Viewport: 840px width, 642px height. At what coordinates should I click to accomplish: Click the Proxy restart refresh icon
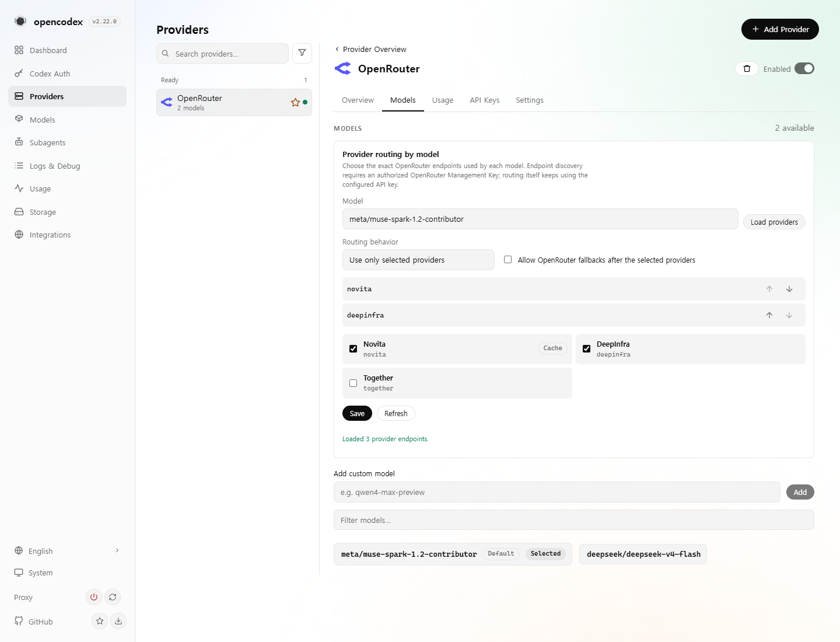pos(113,597)
